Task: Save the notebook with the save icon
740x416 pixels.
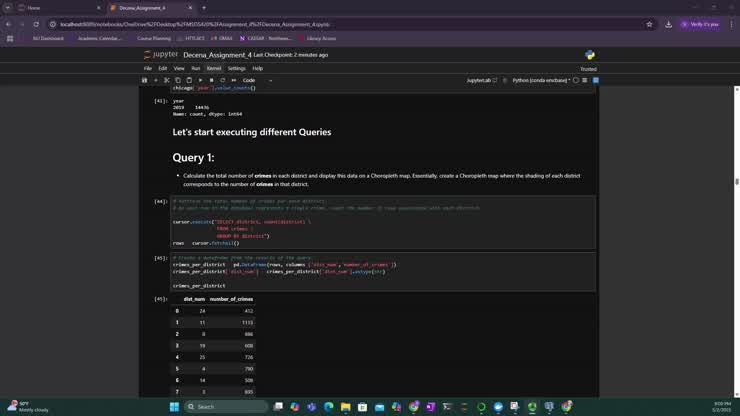Action: (x=144, y=80)
